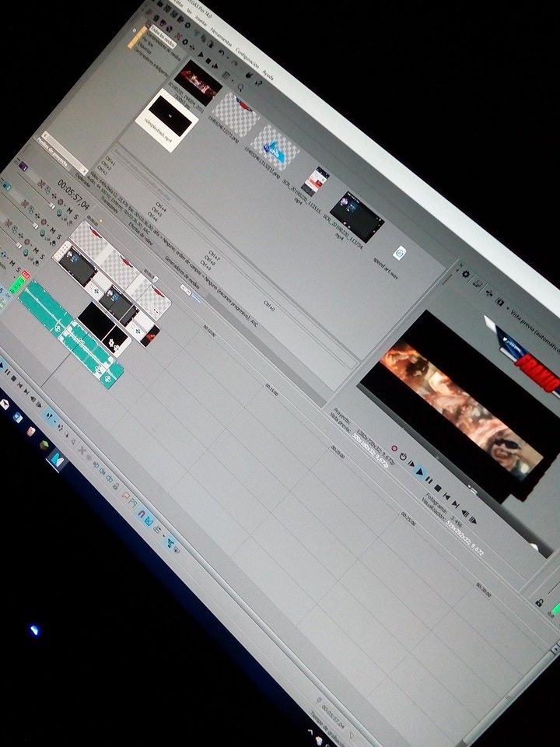This screenshot has height=747, width=560.
Task: Click the timeline Pause button in the bottom transport
Action: tap(8, 372)
